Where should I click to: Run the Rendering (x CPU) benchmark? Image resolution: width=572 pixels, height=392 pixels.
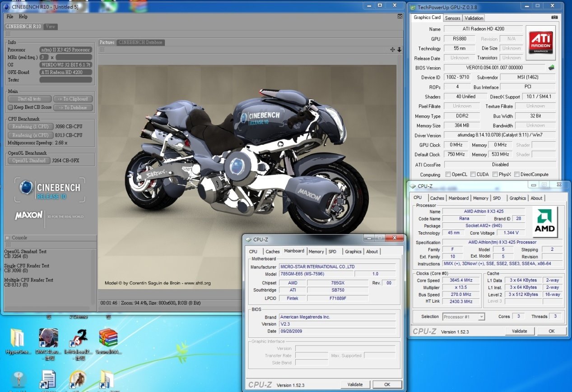30,135
